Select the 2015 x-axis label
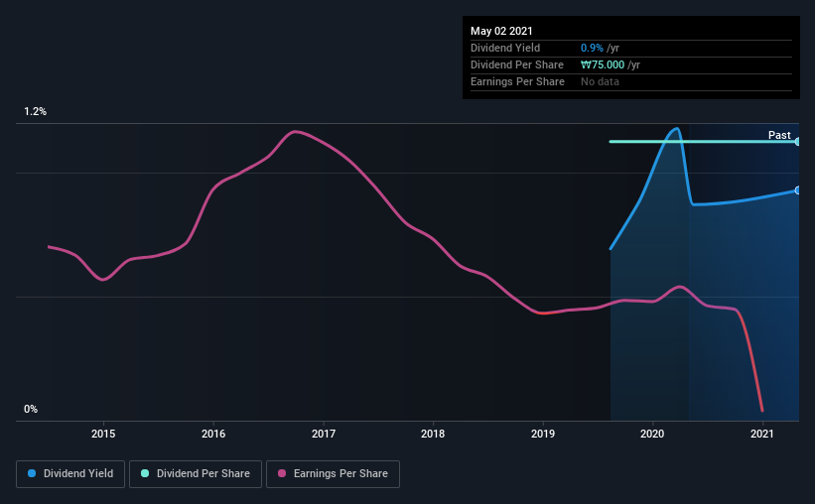815x504 pixels. click(x=103, y=434)
